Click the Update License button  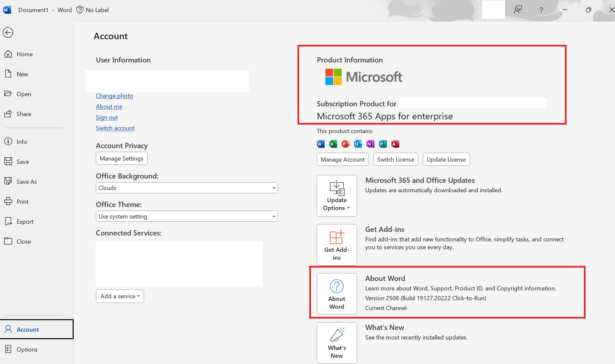pyautogui.click(x=446, y=159)
